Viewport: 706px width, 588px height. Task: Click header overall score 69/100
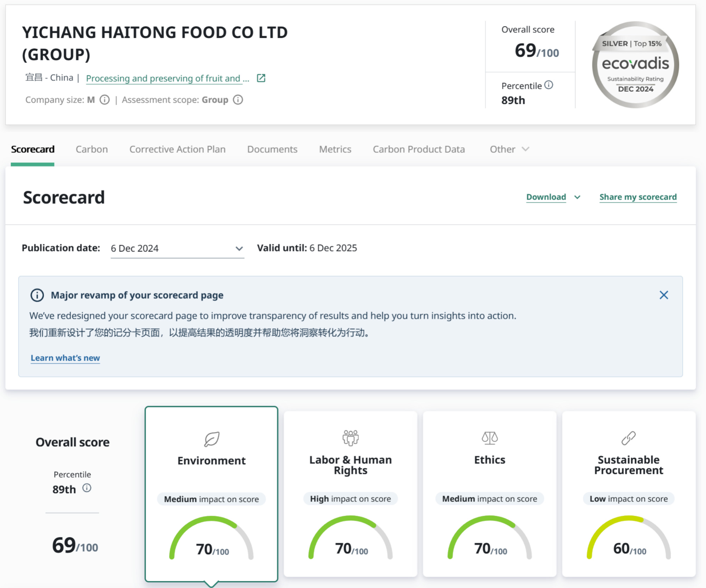pyautogui.click(x=537, y=51)
